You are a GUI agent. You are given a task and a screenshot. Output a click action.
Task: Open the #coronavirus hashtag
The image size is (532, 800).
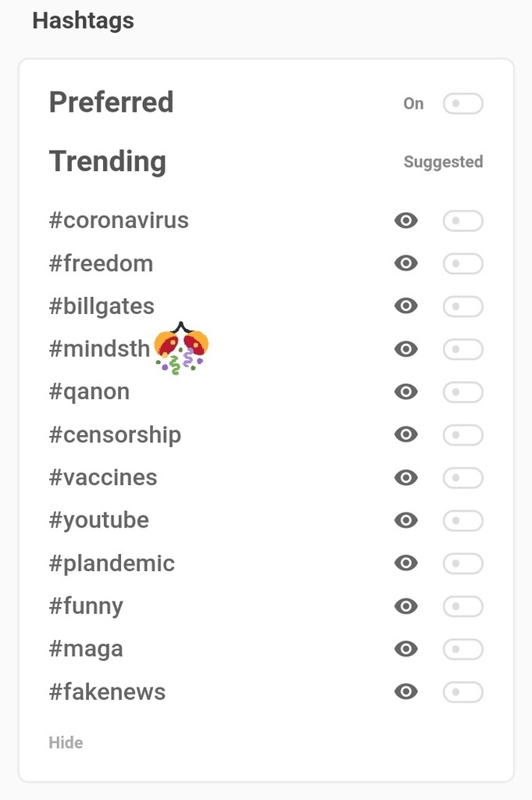tap(119, 220)
